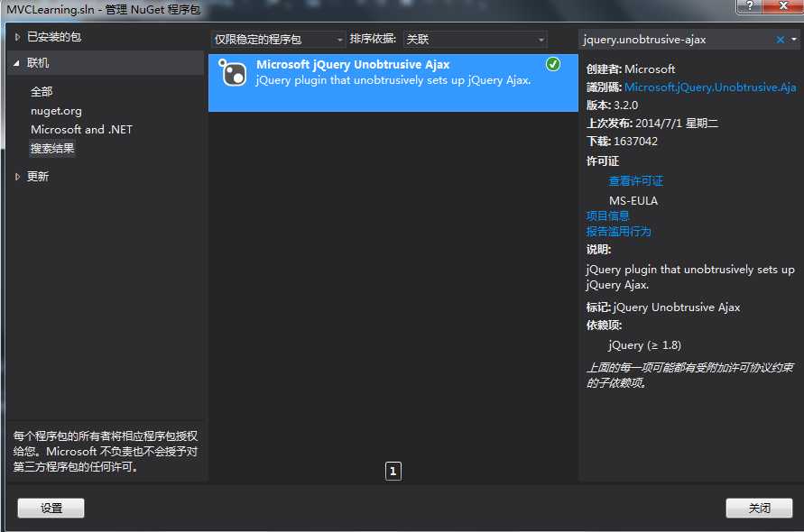Open the 排序依据 关联 dropdown

point(475,40)
